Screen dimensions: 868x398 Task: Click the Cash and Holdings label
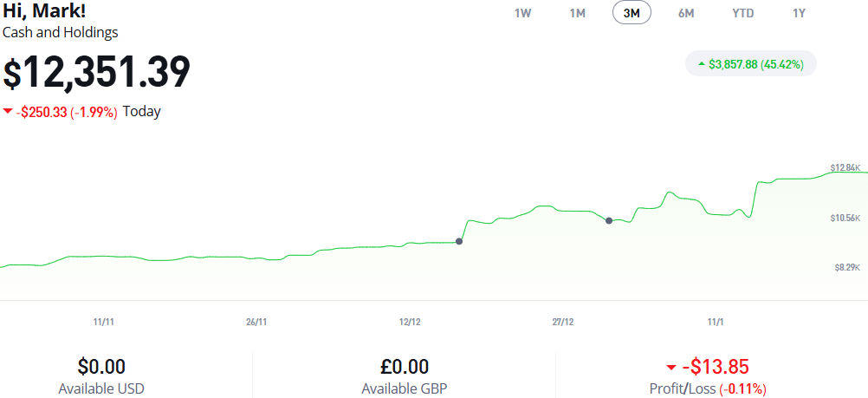(x=61, y=33)
